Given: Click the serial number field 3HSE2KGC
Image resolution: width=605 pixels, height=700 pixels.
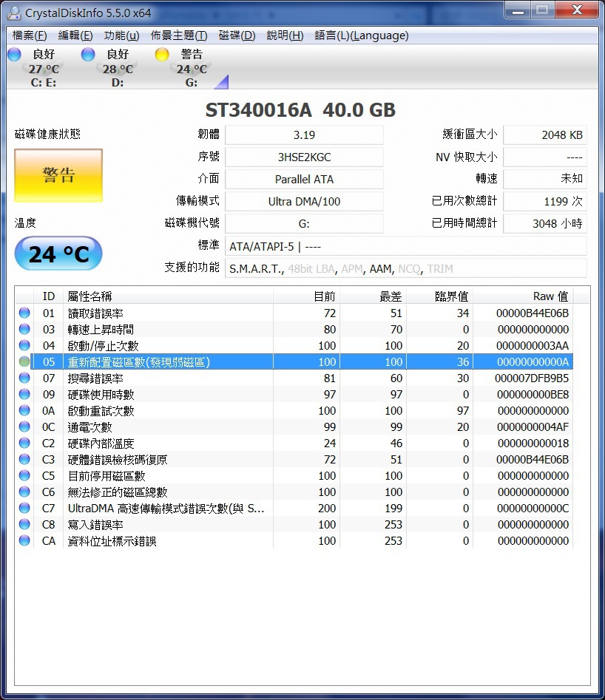Looking at the screenshot, I should [x=304, y=157].
